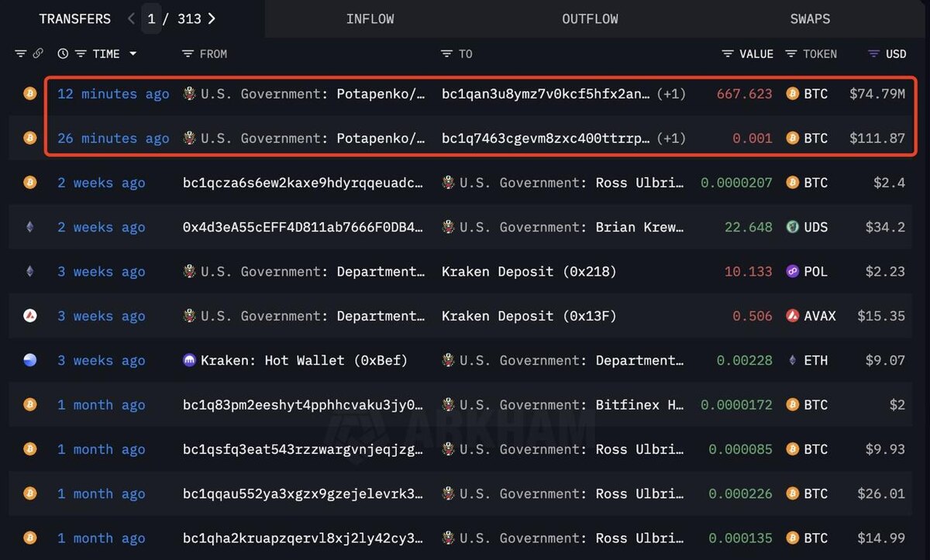Image resolution: width=930 pixels, height=560 pixels.
Task: Open Kraken Deposit (0x218) entity
Action: tap(529, 271)
